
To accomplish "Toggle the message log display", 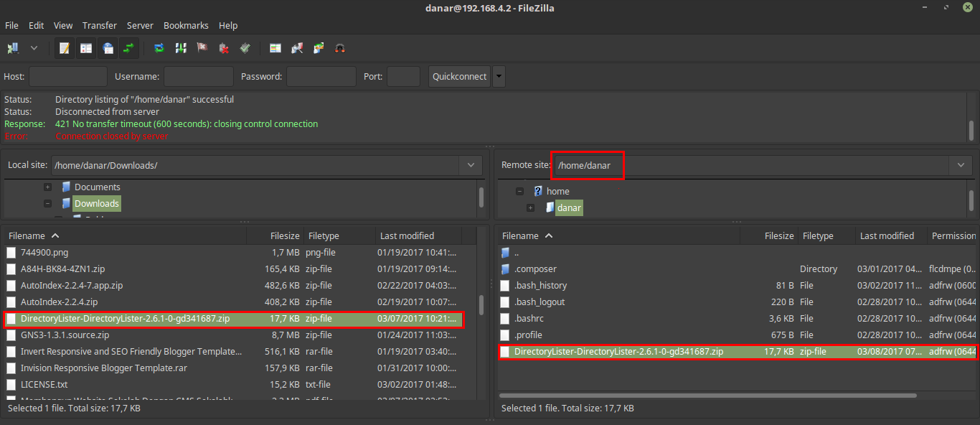I will [65, 48].
